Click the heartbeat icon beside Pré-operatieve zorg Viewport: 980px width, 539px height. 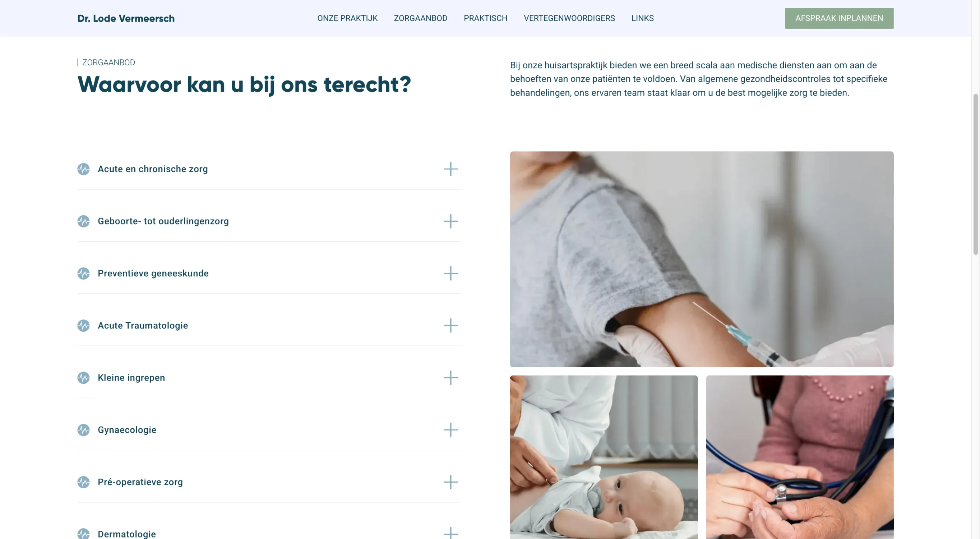pos(83,482)
